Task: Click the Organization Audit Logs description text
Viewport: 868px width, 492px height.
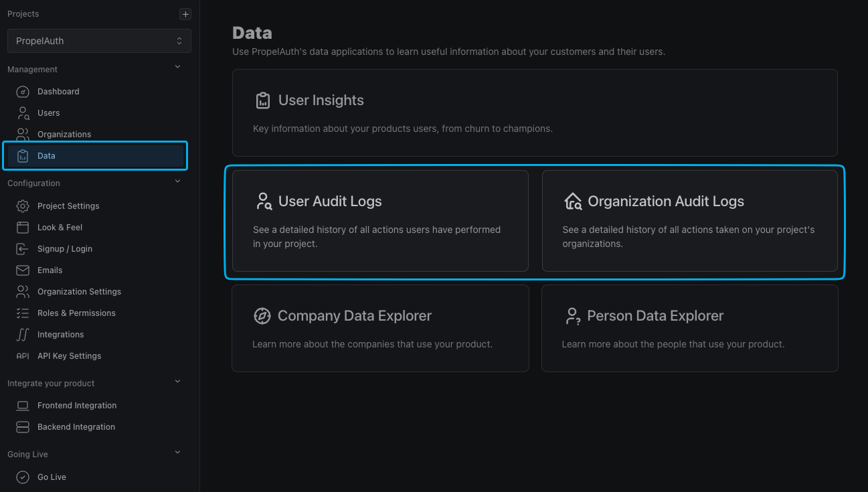Action: tap(689, 237)
